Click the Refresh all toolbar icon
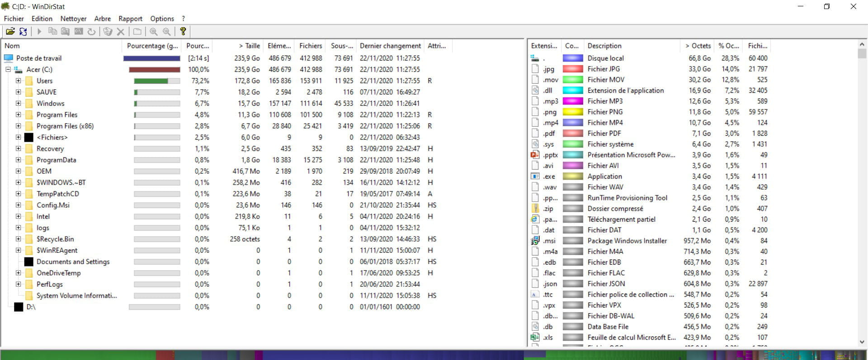Screen dimensions: 868x360 23,31
